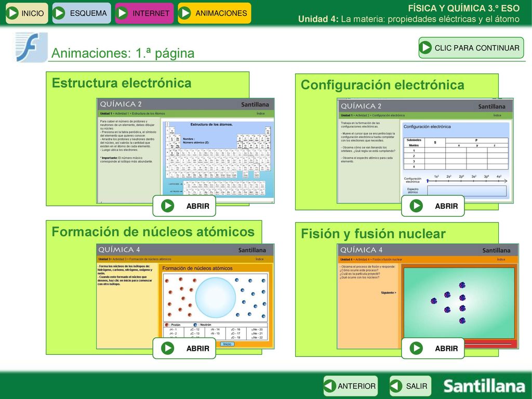Click the 'FÍSICA Y QUÍMICA 3.º ESO' header text
532x399 pixels.
pyautogui.click(x=463, y=8)
